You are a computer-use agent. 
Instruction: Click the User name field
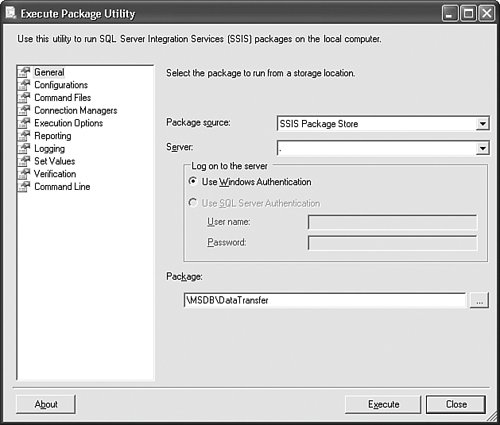pos(393,222)
